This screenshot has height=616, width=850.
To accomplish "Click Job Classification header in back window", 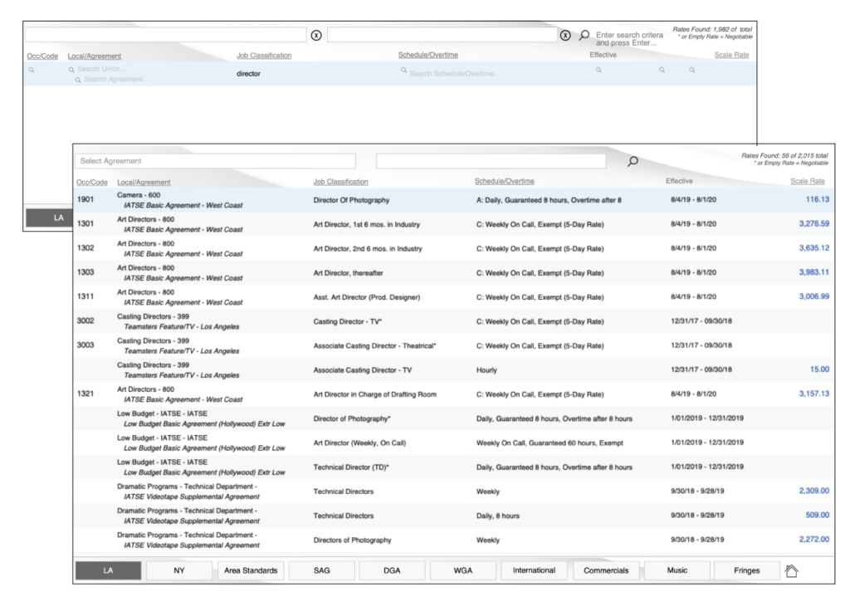I will 263,56.
